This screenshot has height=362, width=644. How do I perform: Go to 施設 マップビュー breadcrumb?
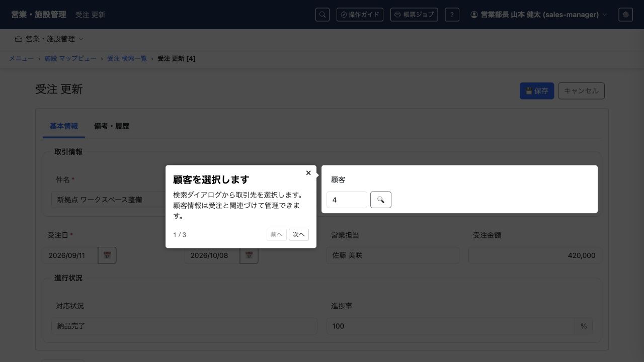pos(70,58)
